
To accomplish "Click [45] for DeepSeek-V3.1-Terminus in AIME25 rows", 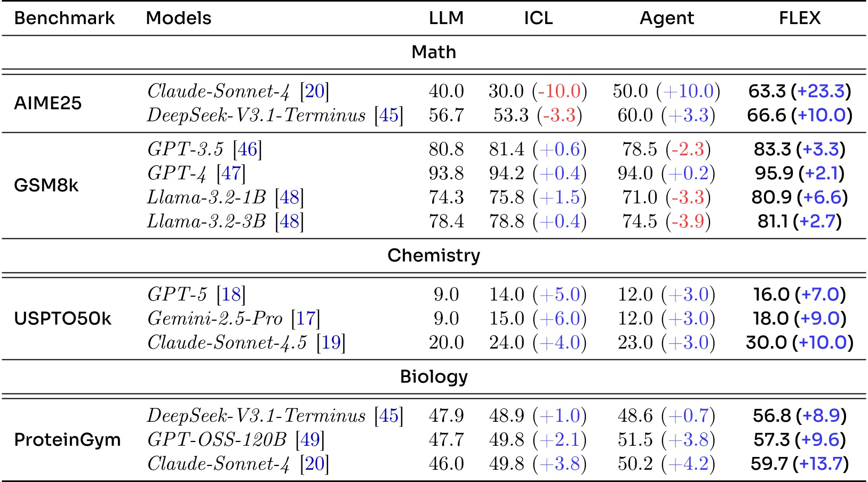I will [x=389, y=115].
